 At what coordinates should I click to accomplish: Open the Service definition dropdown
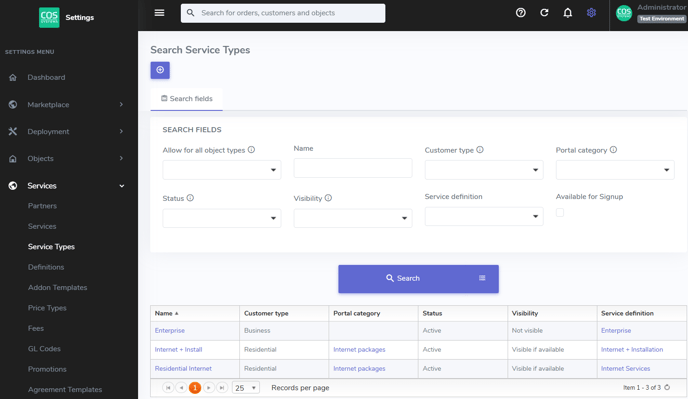click(484, 216)
